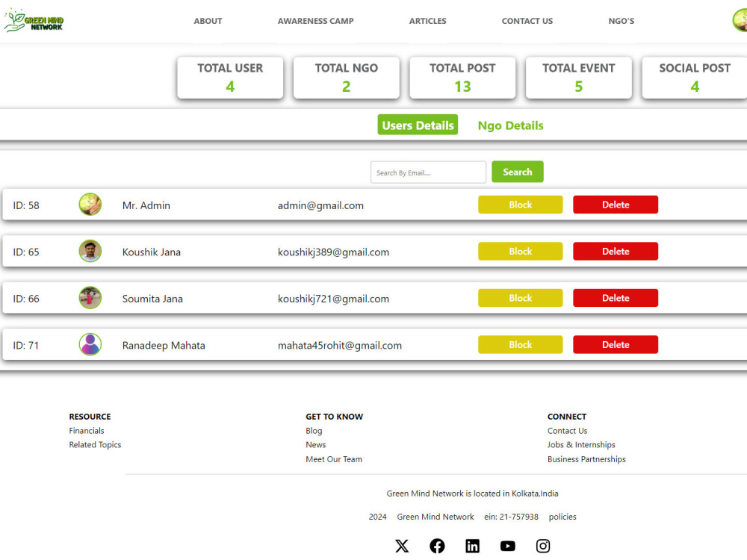Open the Related Topics footer link

coord(95,445)
